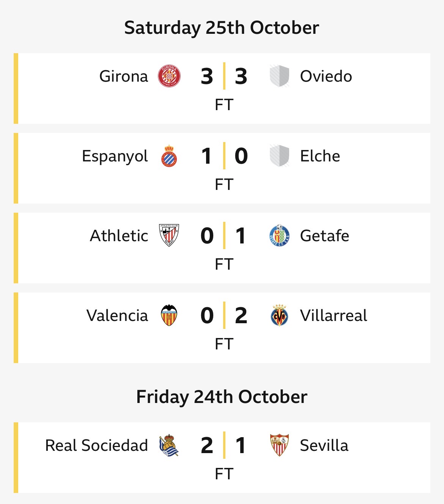Select the Real Sociedad team name
Image resolution: width=444 pixels, height=504 pixels.
96,446
